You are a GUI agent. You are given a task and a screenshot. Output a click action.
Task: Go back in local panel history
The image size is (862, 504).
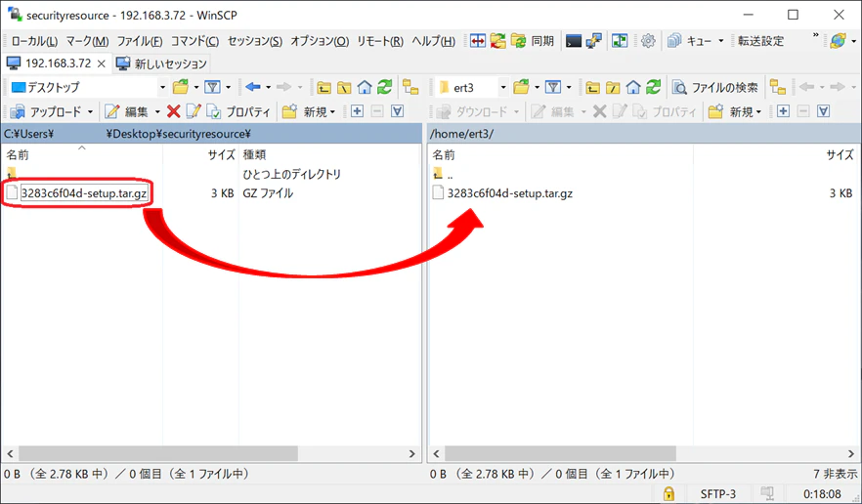(x=253, y=87)
